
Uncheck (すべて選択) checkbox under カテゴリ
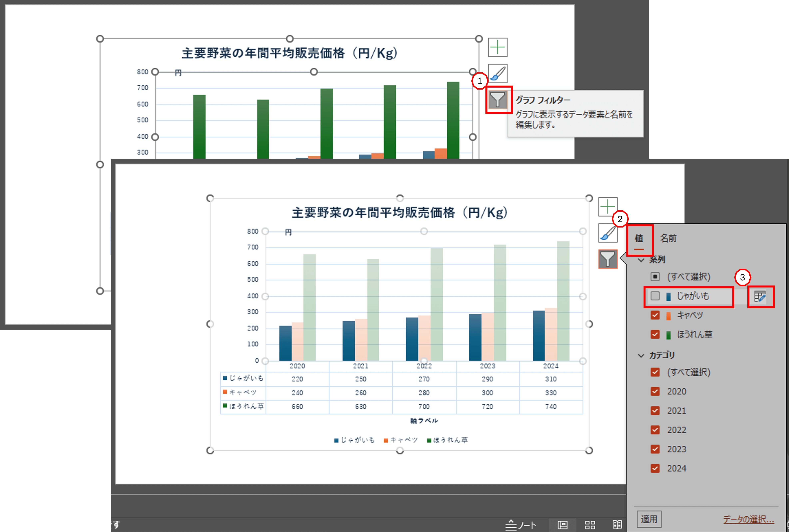[655, 372]
